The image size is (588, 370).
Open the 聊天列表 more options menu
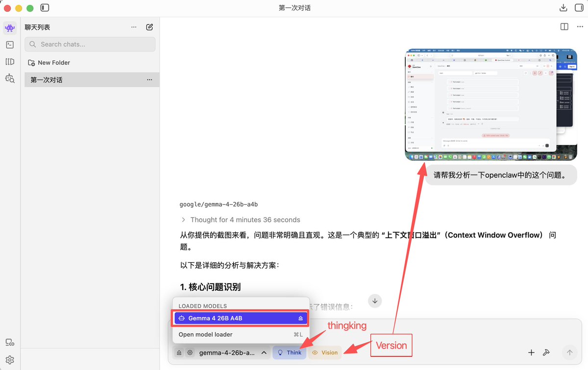(x=134, y=27)
